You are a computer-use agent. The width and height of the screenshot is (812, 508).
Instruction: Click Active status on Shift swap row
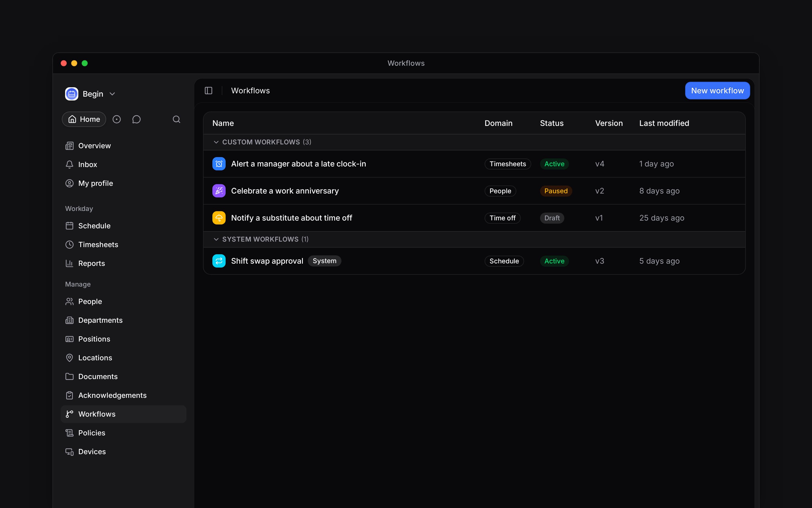click(554, 261)
